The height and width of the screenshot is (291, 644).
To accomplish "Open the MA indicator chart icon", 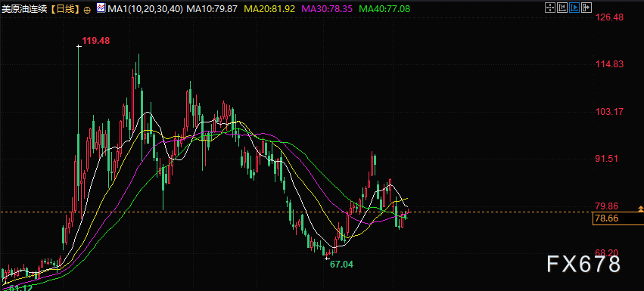I will tap(101, 8).
